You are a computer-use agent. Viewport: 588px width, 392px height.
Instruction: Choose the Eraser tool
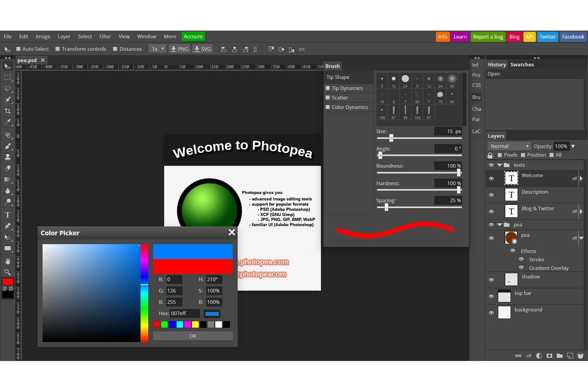point(8,168)
